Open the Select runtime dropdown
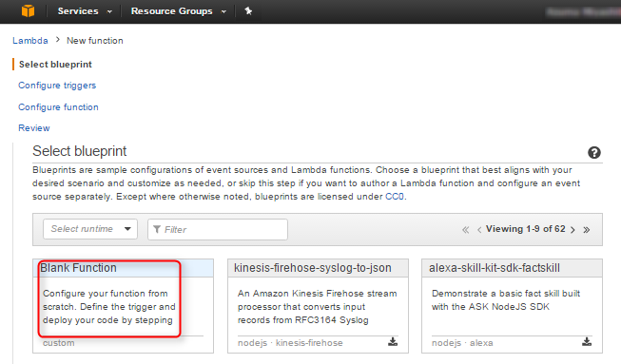The width and height of the screenshot is (621, 364). (x=90, y=229)
